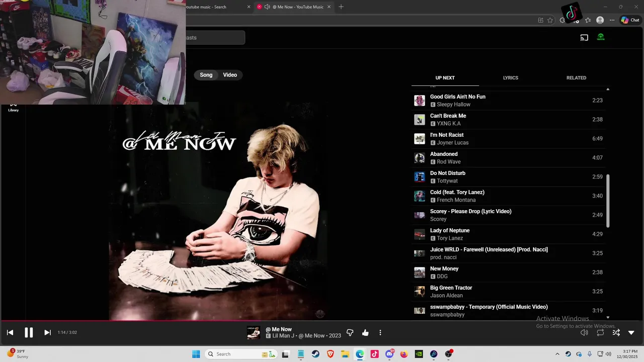Click Lil Man J in player bar
644x362 pixels.
(284, 336)
